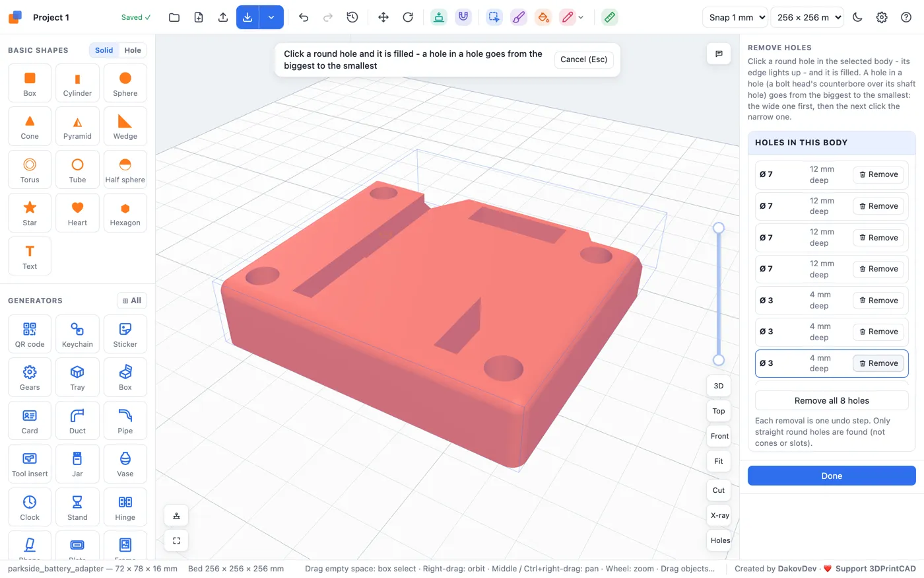Remove the first Ø 7 hole entry
This screenshot has width=924, height=578.
878,174
